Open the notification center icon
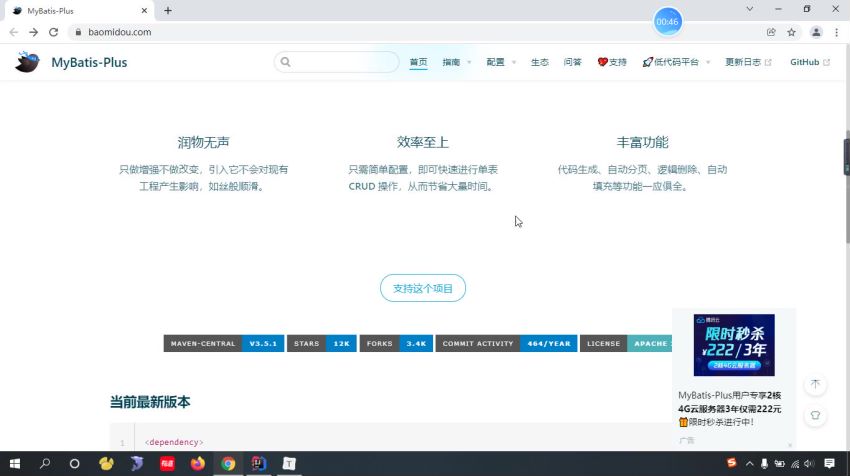 (829, 464)
